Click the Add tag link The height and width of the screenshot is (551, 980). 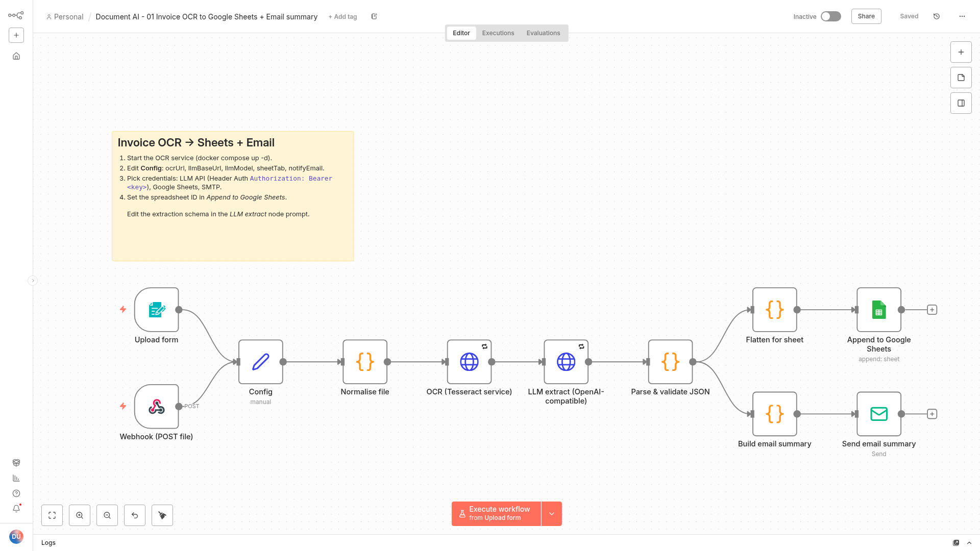click(x=342, y=17)
